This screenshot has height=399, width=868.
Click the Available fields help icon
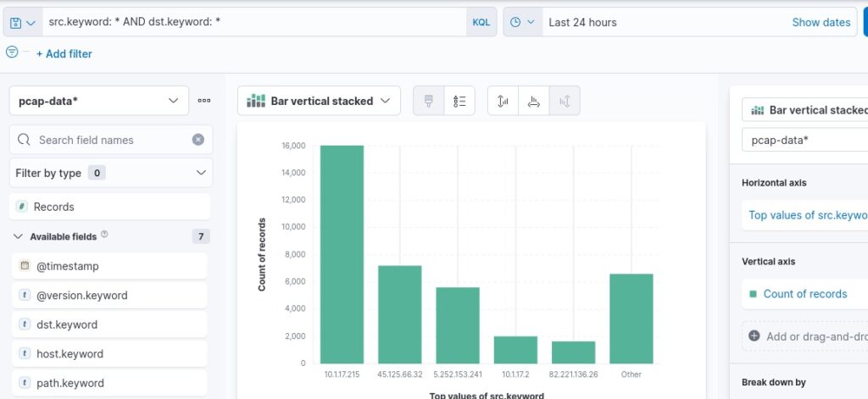pos(105,235)
